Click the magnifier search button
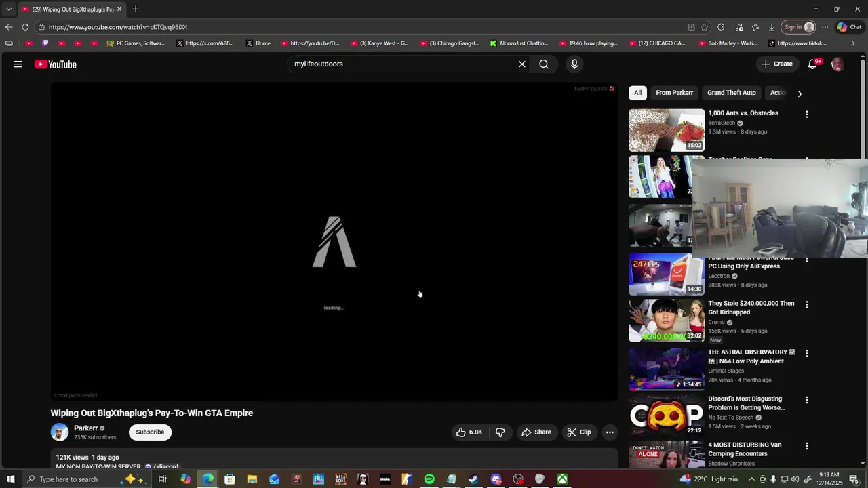The image size is (868, 488). pyautogui.click(x=544, y=64)
